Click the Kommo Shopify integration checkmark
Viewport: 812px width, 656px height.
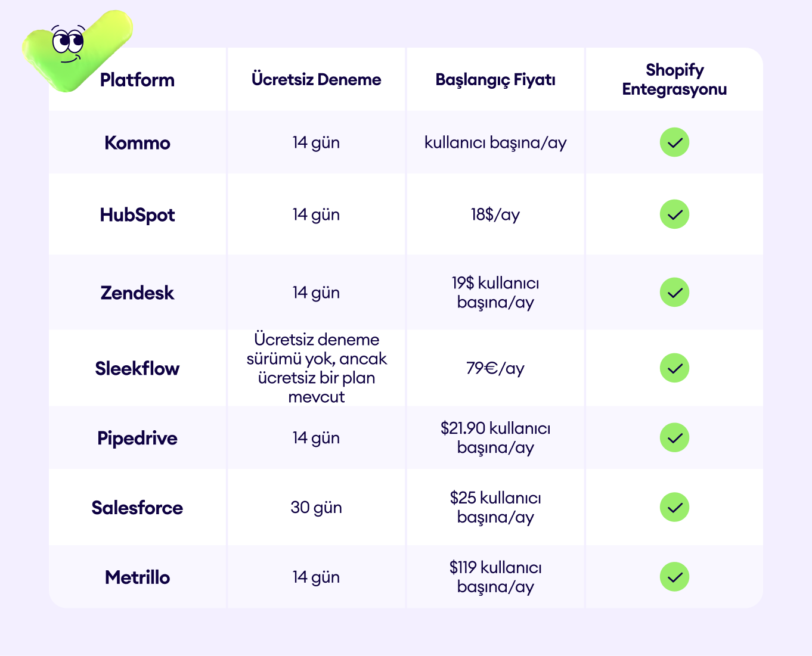(x=674, y=142)
